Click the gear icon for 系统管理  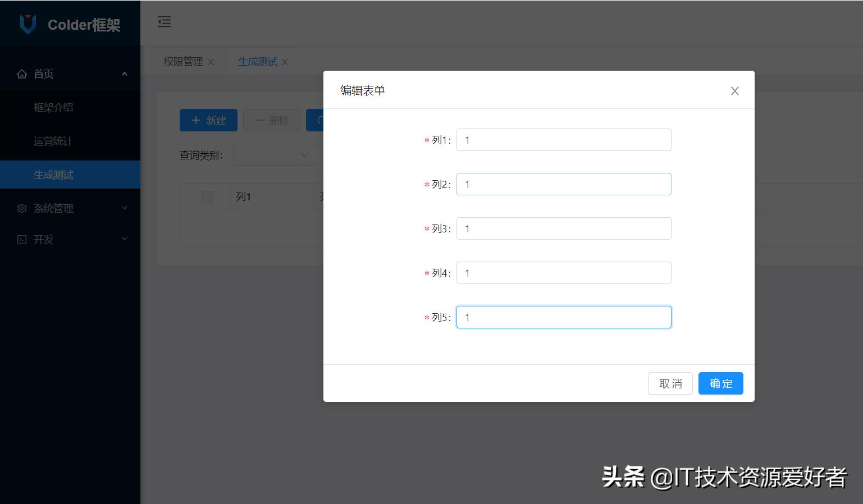tap(21, 208)
